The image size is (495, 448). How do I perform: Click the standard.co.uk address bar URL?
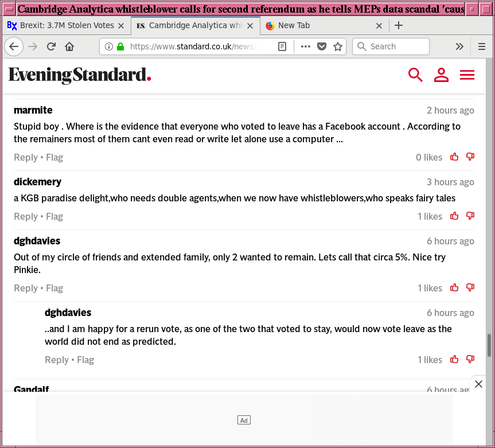[193, 46]
